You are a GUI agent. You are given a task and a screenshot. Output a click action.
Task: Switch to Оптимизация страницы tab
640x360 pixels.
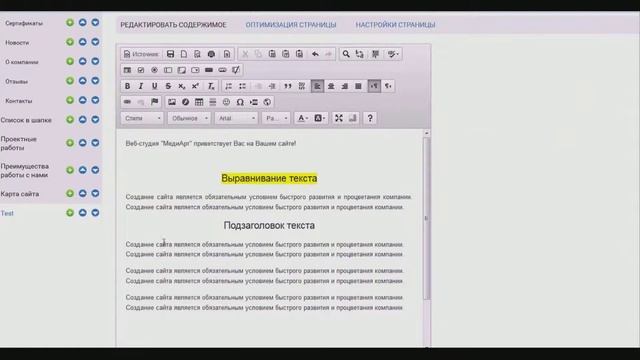[x=291, y=25]
